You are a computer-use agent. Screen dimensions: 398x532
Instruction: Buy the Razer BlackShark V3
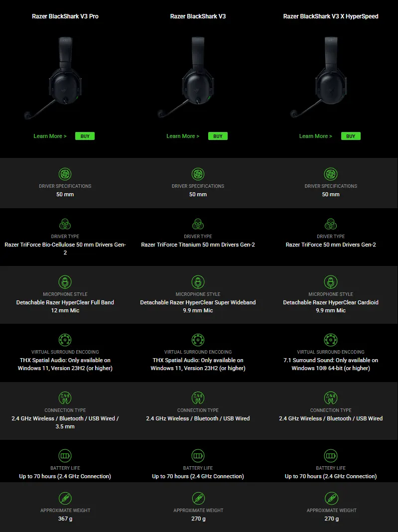[x=218, y=136]
